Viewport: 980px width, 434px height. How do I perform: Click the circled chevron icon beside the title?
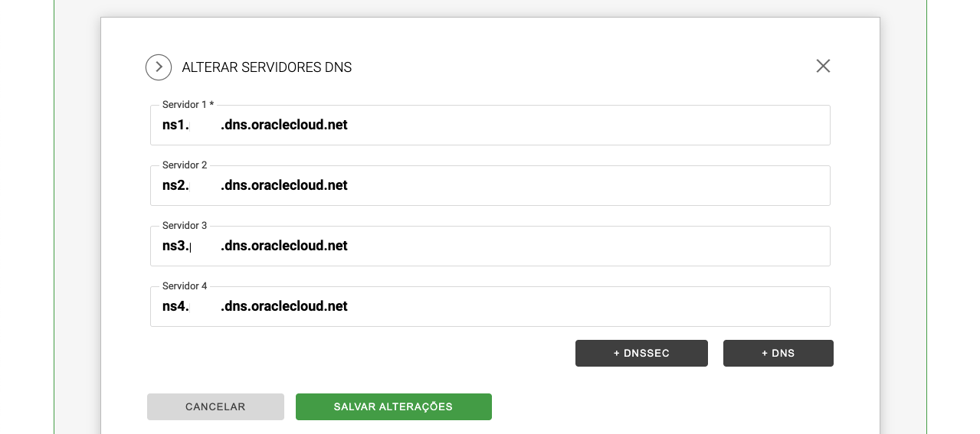click(159, 67)
